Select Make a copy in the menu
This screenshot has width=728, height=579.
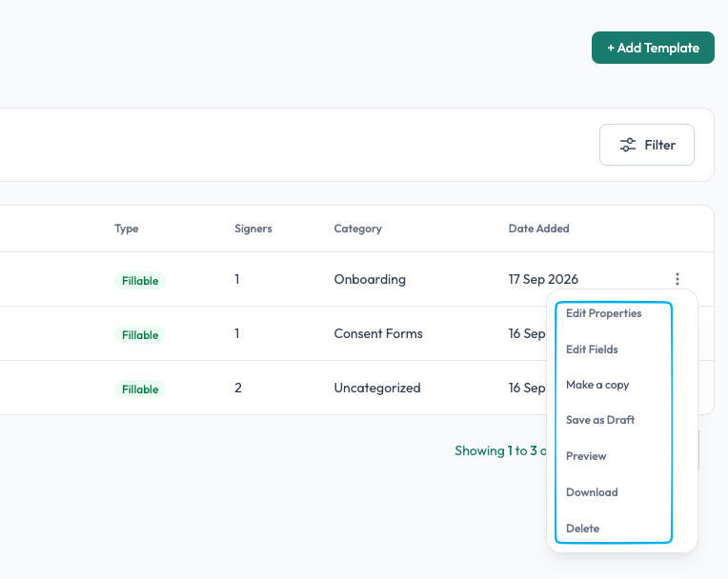point(597,385)
